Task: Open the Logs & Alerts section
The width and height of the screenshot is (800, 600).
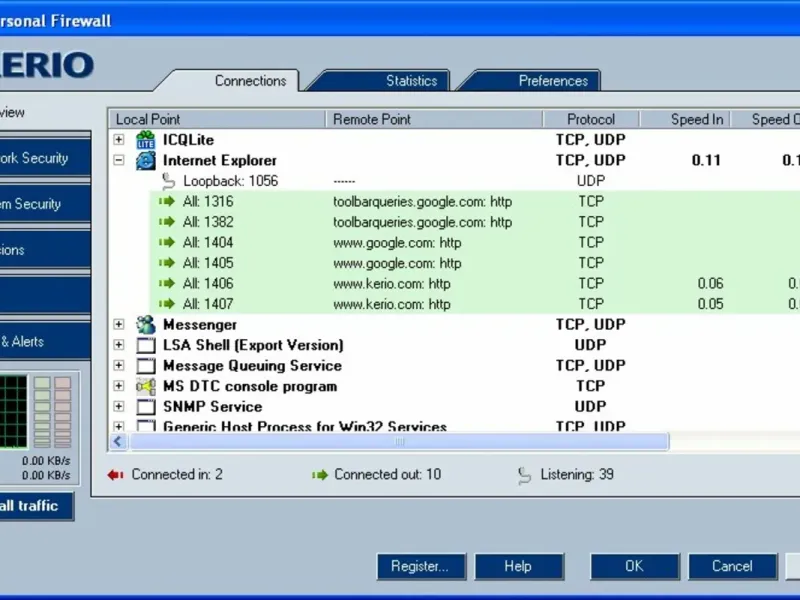Action: 45,341
